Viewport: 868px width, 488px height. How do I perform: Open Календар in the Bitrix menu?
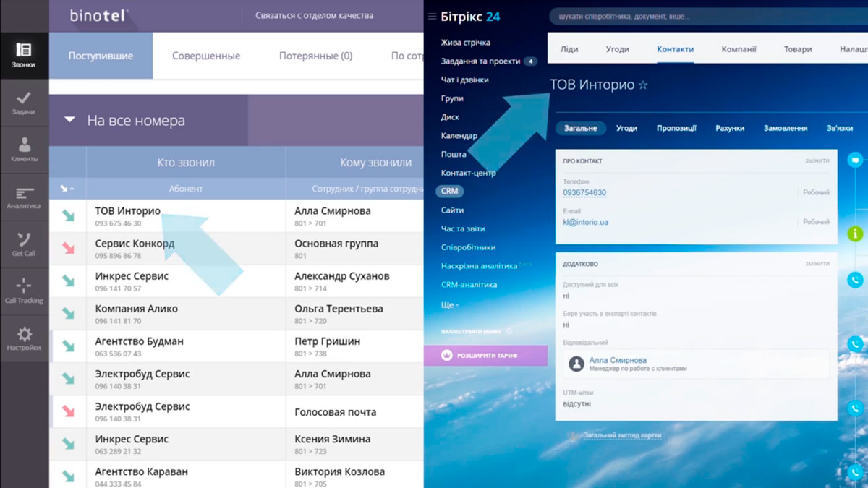[x=459, y=136]
